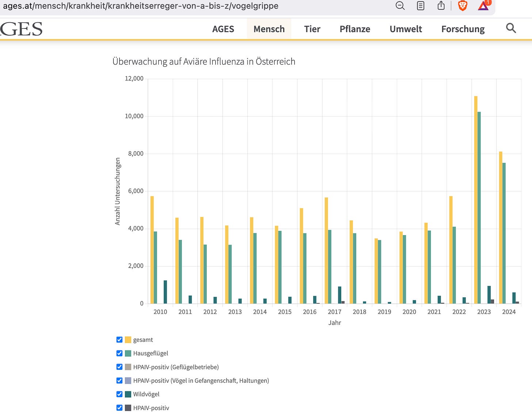Open site search magnifier icon
The width and height of the screenshot is (532, 414).
pos(511,28)
